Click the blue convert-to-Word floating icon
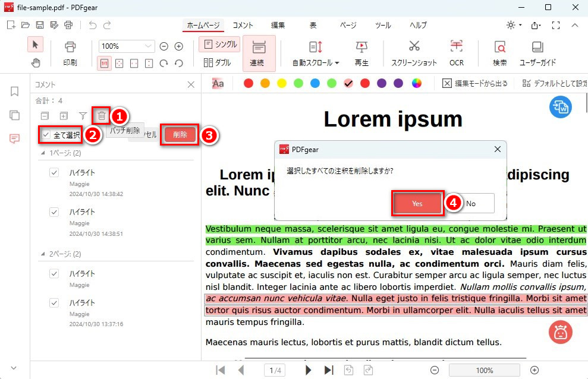588x379 pixels. [x=560, y=107]
